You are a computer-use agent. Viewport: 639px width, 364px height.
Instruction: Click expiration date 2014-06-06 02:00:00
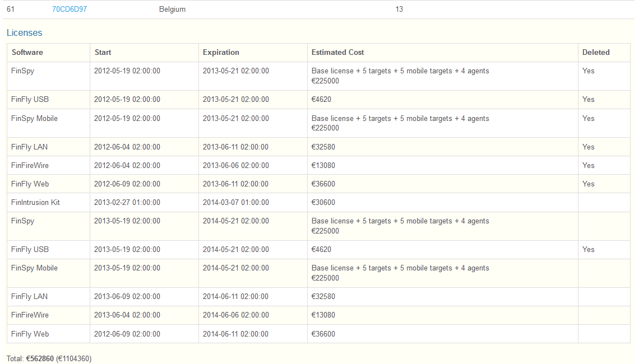pyautogui.click(x=235, y=315)
